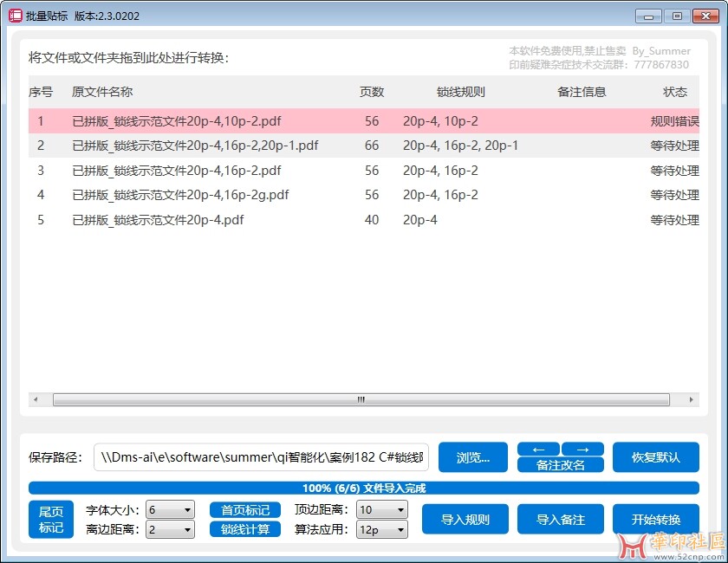The height and width of the screenshot is (563, 728).
Task: Expand the 离边距离 dropdown
Action: 170,529
